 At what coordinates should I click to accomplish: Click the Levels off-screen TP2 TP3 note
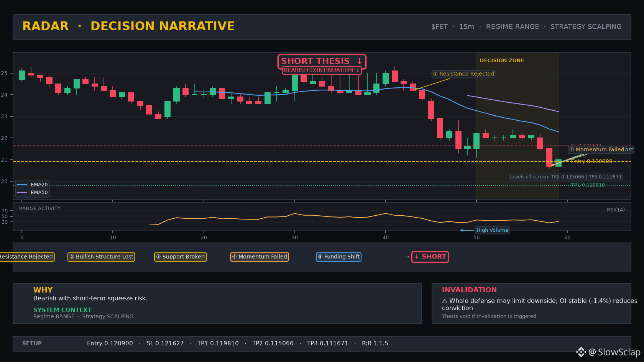click(566, 177)
